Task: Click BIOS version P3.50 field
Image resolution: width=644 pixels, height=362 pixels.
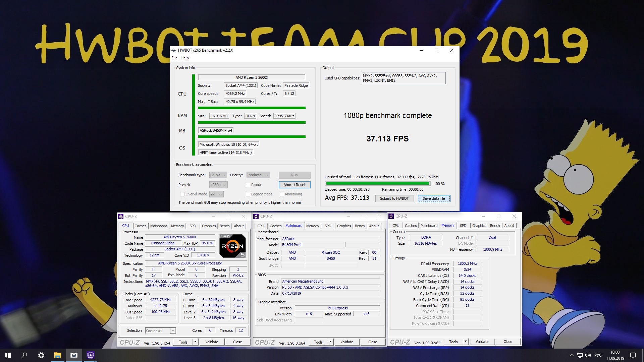Action: [x=330, y=287]
